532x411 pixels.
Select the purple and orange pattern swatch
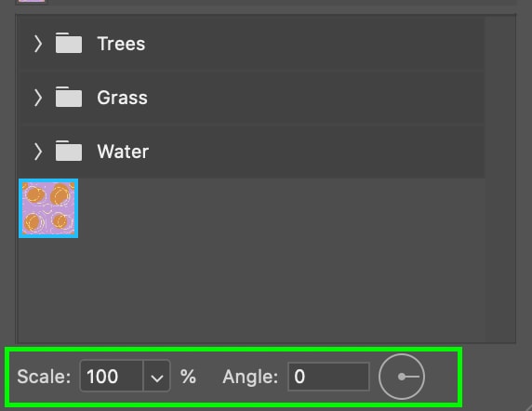(x=48, y=208)
